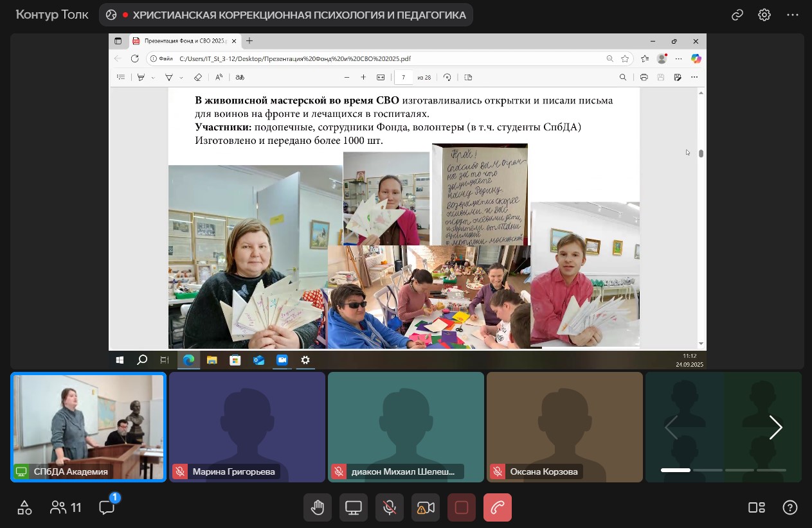Unmute your microphone
Viewport: 812px width, 528px height.
390,507
